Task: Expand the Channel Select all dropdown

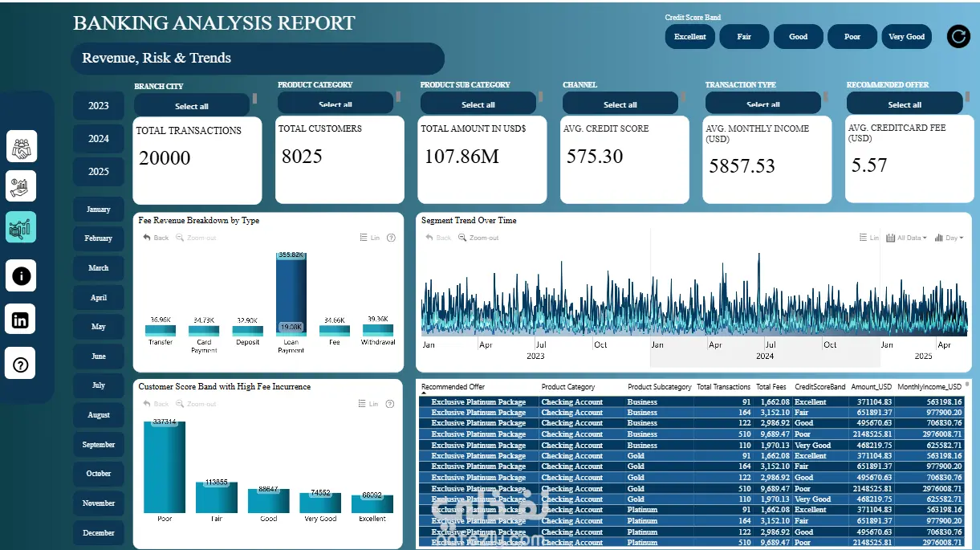Action: pyautogui.click(x=620, y=104)
